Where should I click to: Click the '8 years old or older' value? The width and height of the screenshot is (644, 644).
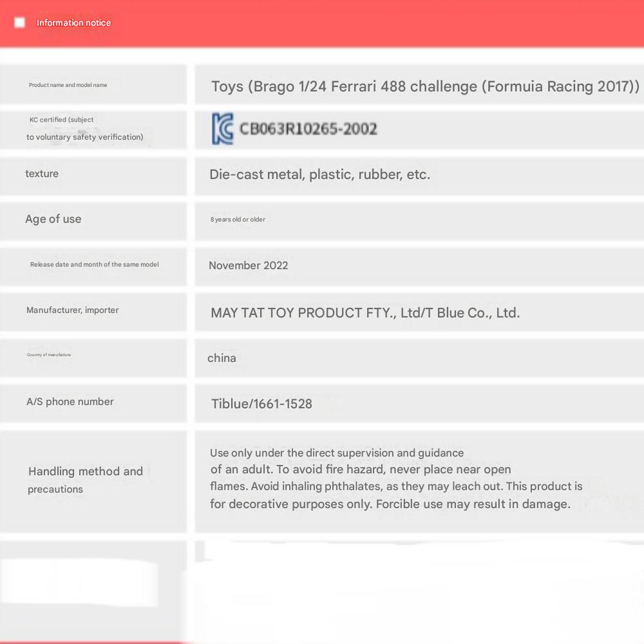pos(238,220)
